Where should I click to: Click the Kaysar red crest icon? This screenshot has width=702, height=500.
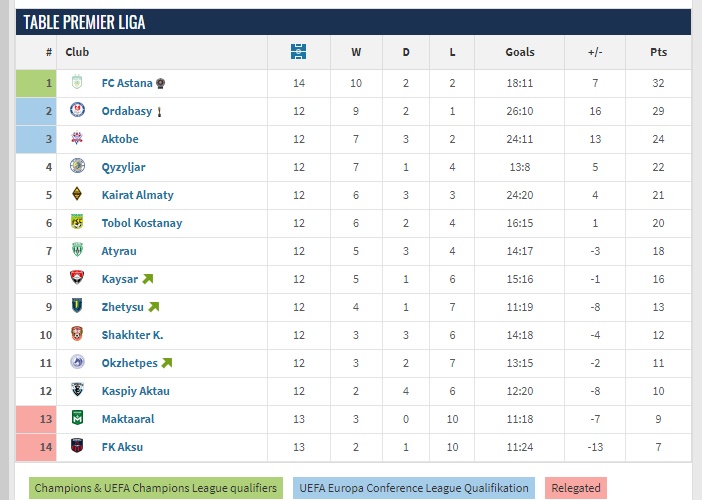tap(77, 278)
